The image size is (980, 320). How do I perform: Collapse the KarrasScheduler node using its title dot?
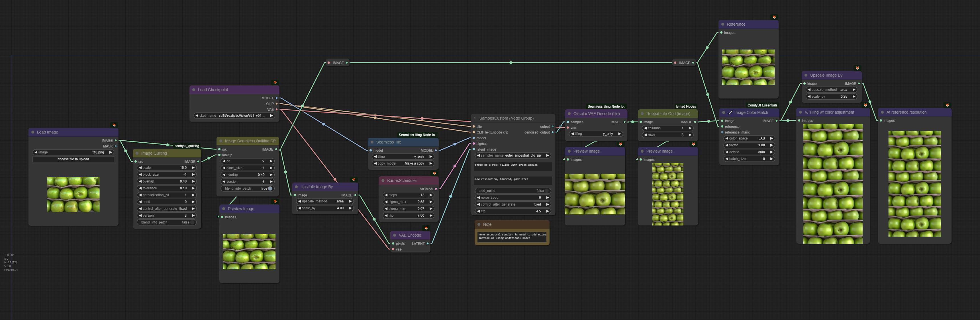point(383,180)
